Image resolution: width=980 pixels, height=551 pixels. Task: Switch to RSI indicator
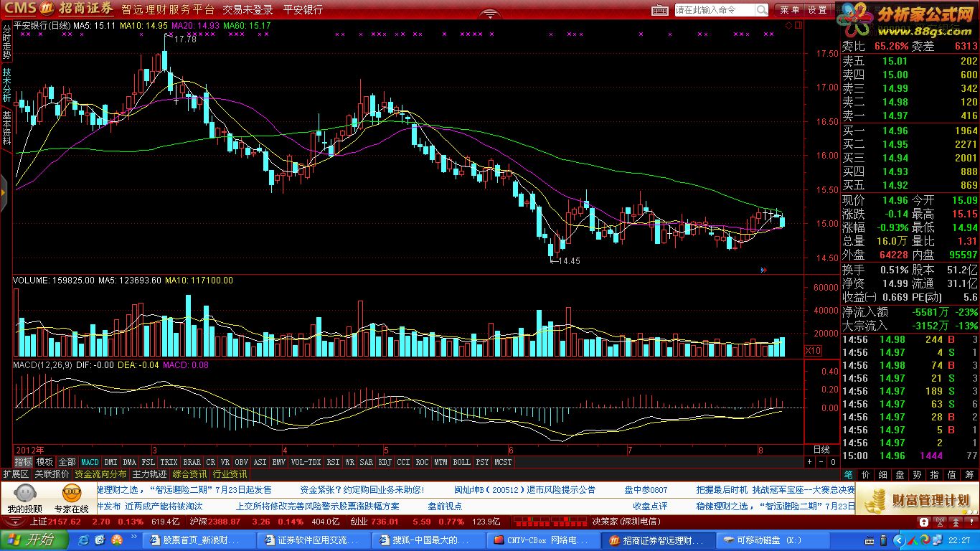[333, 462]
